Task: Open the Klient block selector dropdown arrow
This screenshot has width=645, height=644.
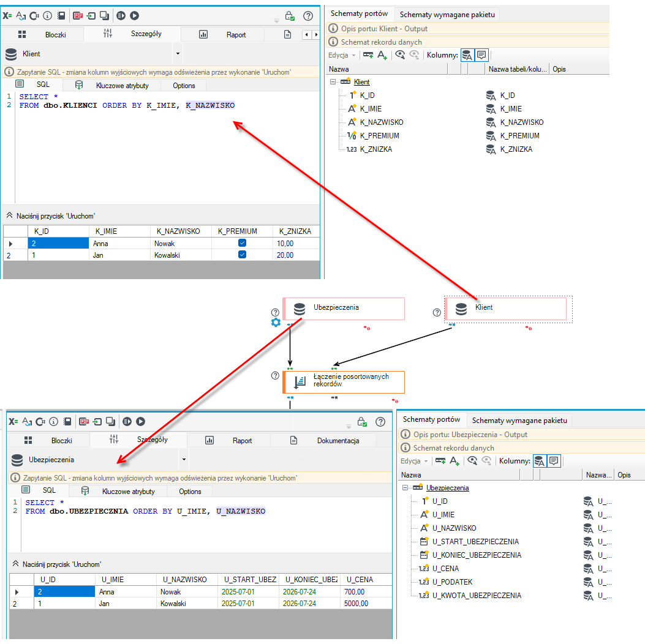Action: pyautogui.click(x=178, y=54)
